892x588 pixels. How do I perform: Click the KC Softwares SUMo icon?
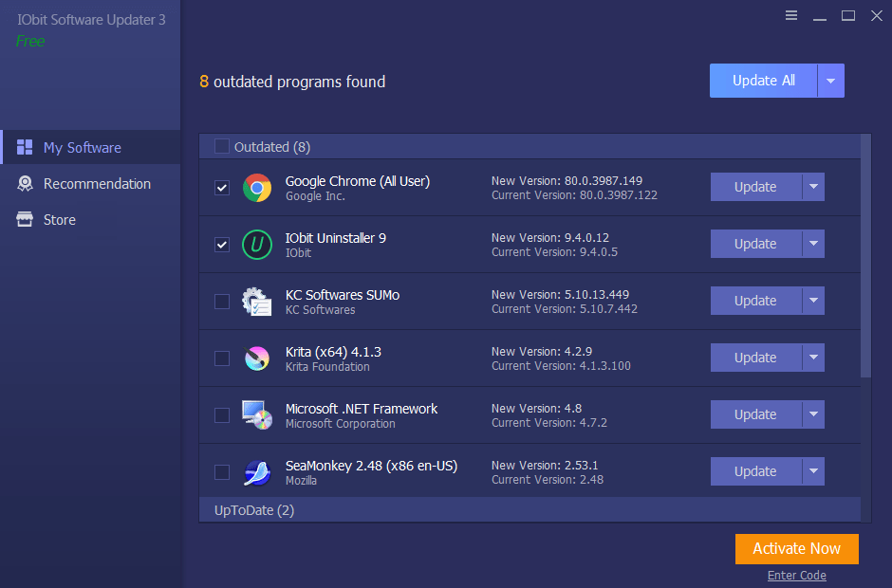[257, 302]
